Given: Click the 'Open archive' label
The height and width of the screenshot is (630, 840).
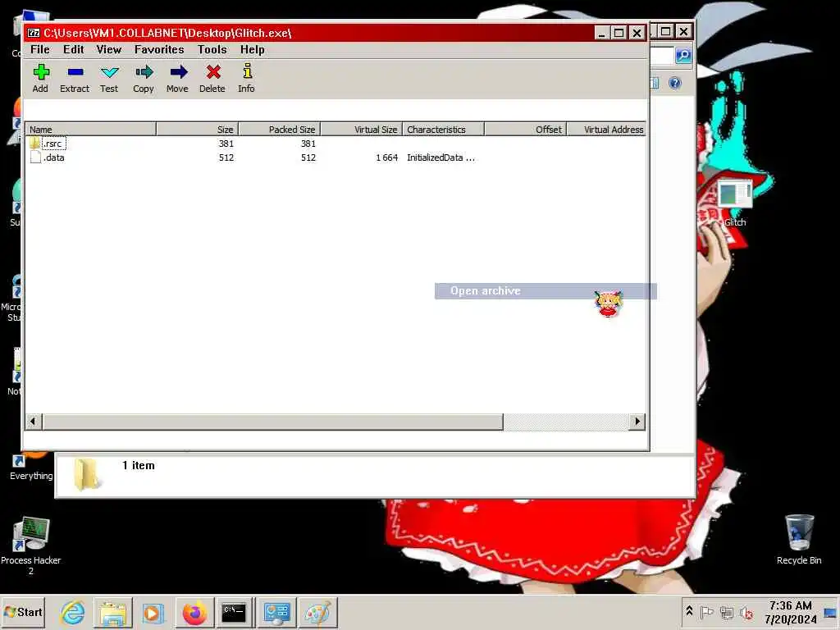Looking at the screenshot, I should click(486, 291).
